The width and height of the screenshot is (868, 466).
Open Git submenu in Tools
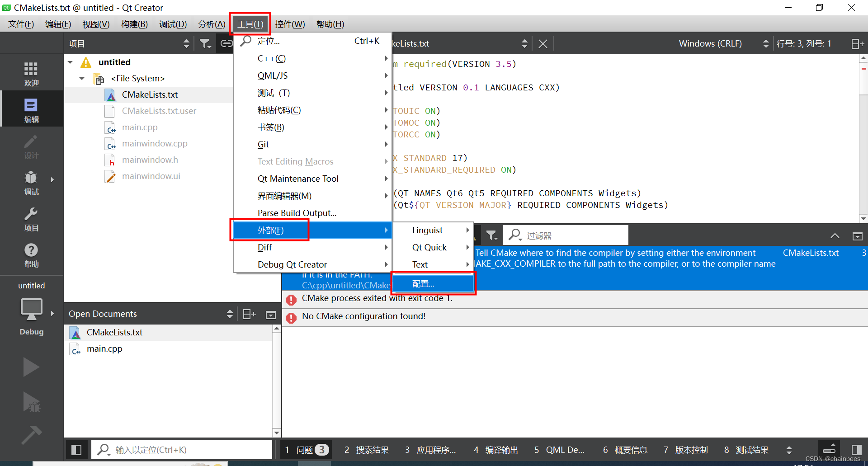point(312,144)
